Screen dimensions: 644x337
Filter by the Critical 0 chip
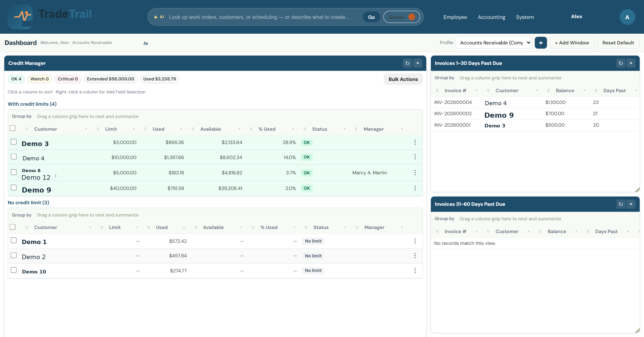coord(68,79)
